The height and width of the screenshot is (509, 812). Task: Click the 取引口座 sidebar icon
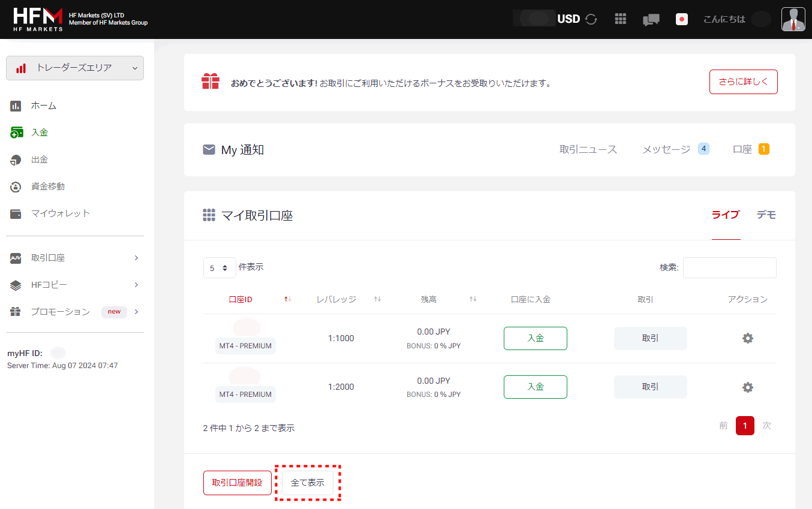(x=16, y=258)
